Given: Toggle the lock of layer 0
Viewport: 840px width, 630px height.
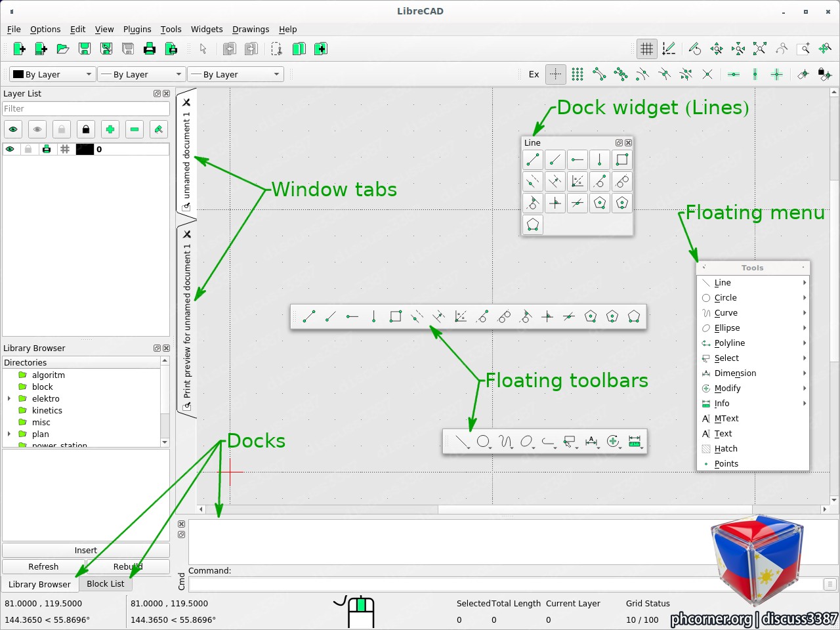Looking at the screenshot, I should [28, 149].
